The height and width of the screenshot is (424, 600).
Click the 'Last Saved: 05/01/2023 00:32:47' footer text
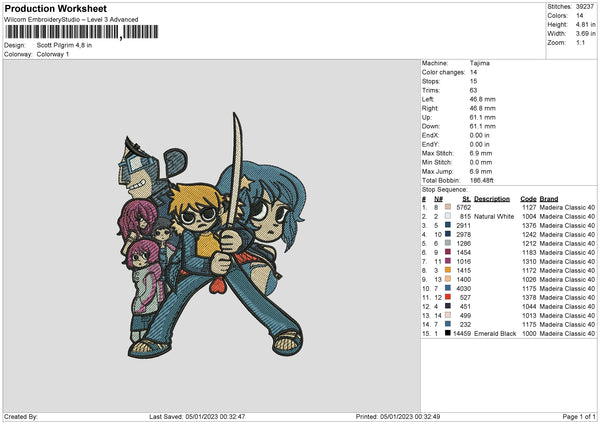(197, 416)
